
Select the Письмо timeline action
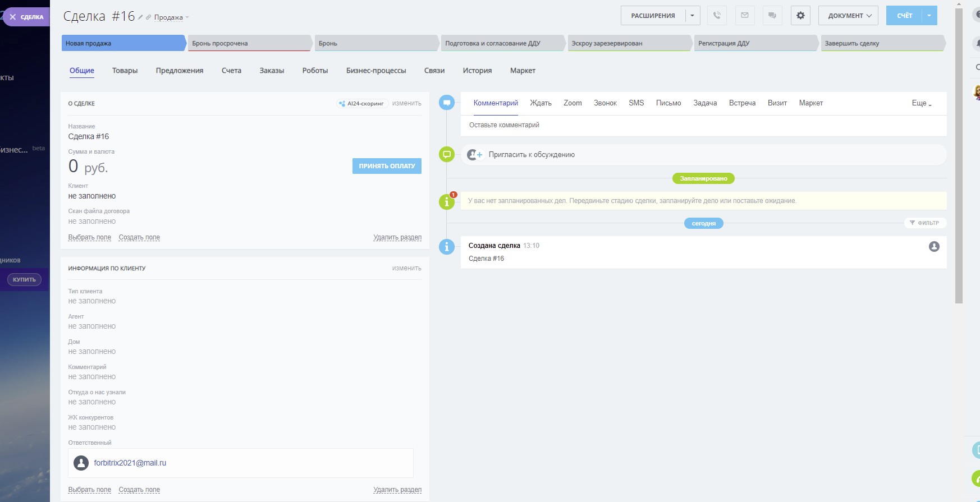(668, 103)
